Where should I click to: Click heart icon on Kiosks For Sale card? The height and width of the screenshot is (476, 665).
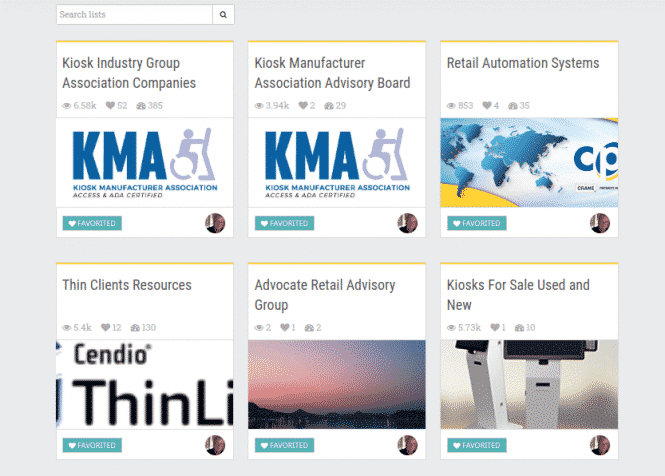495,327
